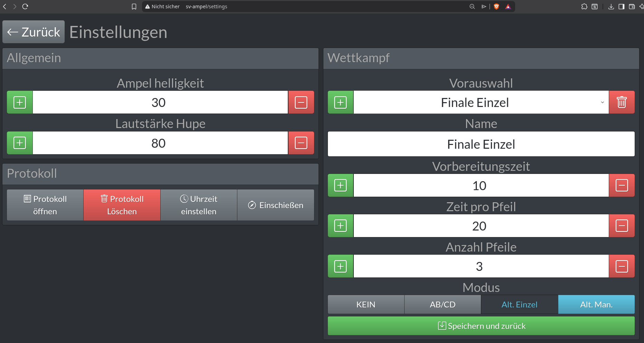Increase Ampel helligkeit with plus button

(20, 102)
